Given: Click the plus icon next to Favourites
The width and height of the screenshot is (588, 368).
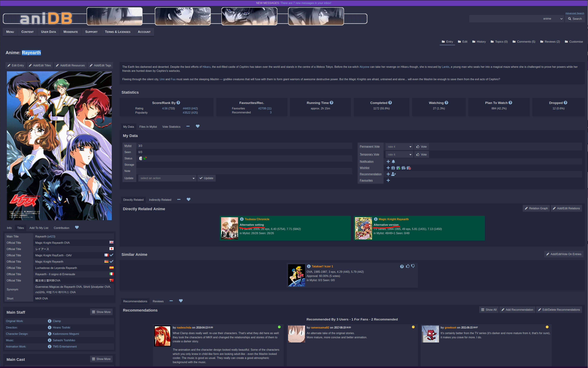Looking at the screenshot, I should click(x=388, y=181).
